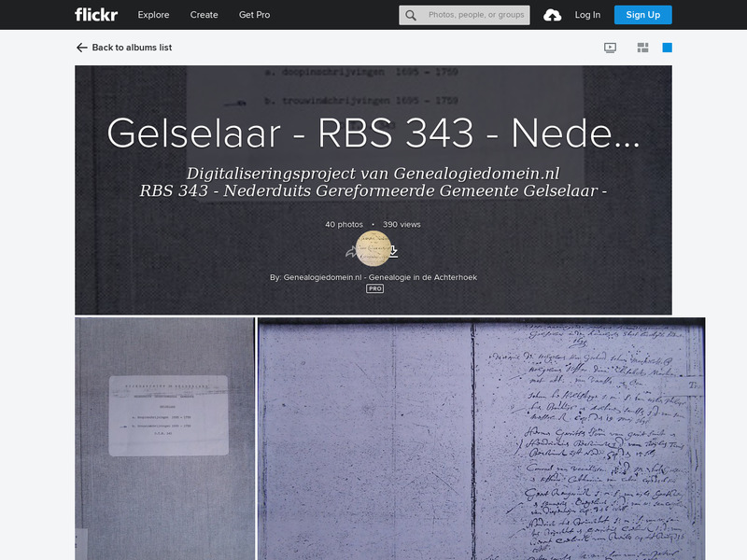Share the album via the share arrow
The image size is (747, 560).
tap(351, 251)
